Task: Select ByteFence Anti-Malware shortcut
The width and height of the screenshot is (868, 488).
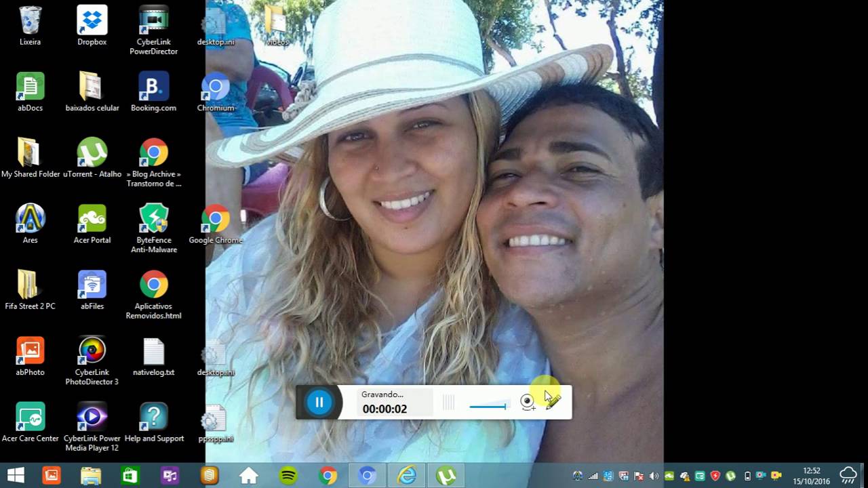Action: 154,229
